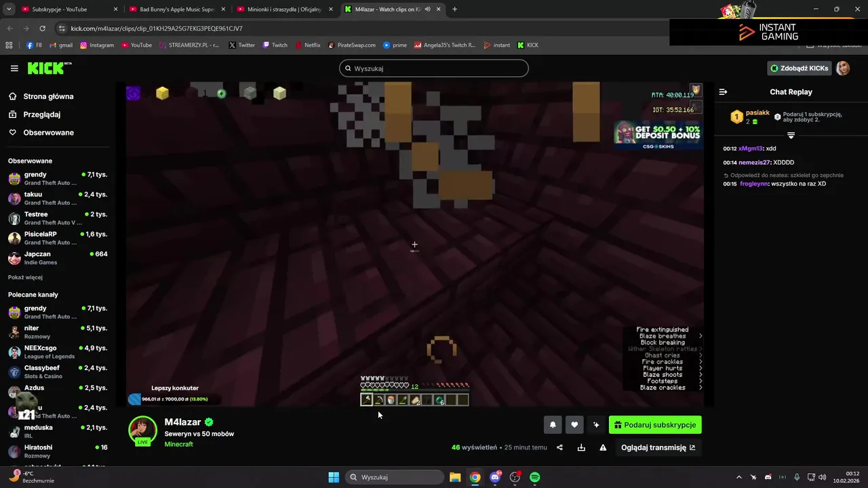868x488 pixels.
Task: Expand chat leaderboard details arrow
Action: 791,136
